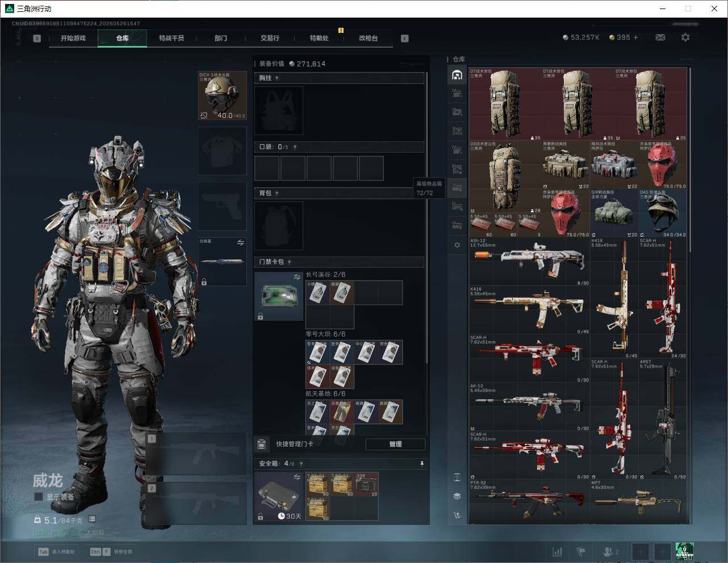Open the 特勤处 tab
This screenshot has width=728, height=563.
(x=319, y=38)
